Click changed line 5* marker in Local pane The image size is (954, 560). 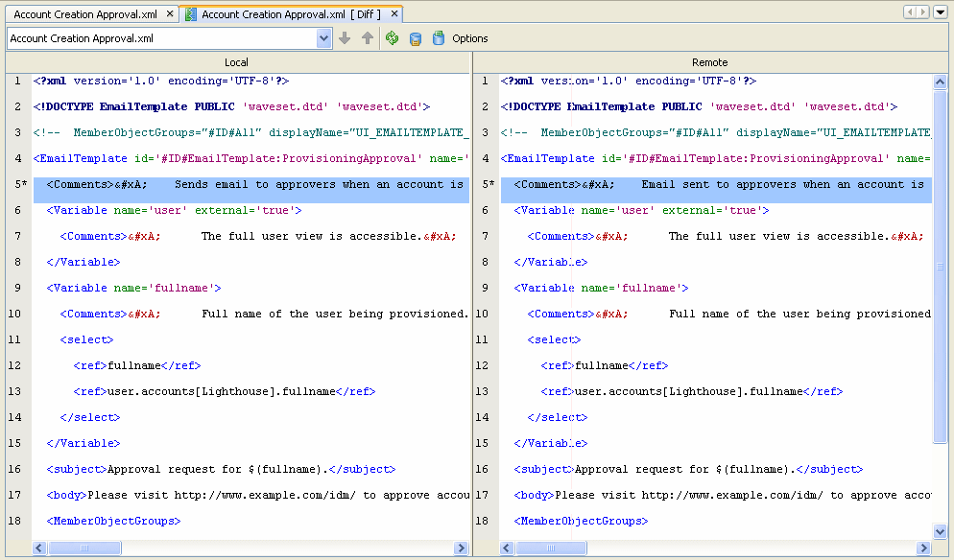pyautogui.click(x=19, y=184)
